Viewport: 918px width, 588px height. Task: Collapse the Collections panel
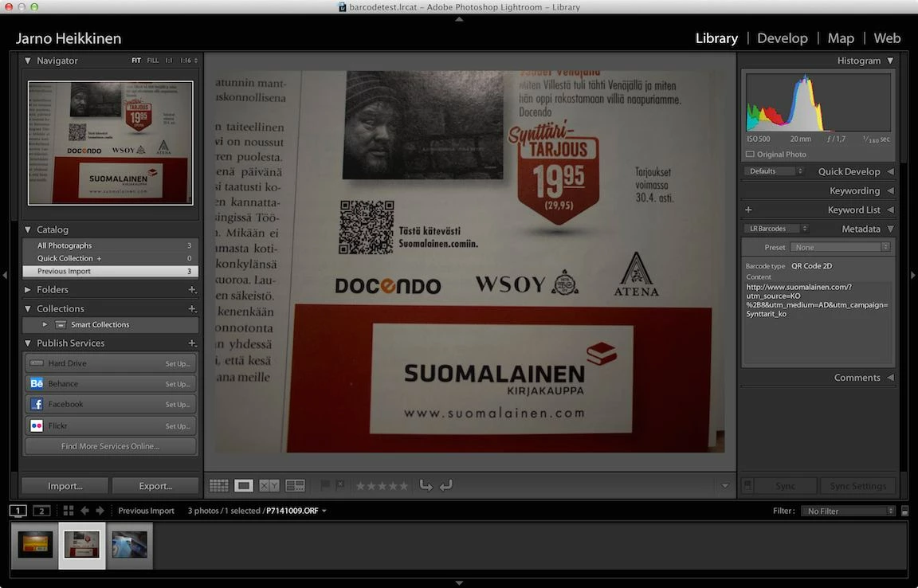point(28,308)
